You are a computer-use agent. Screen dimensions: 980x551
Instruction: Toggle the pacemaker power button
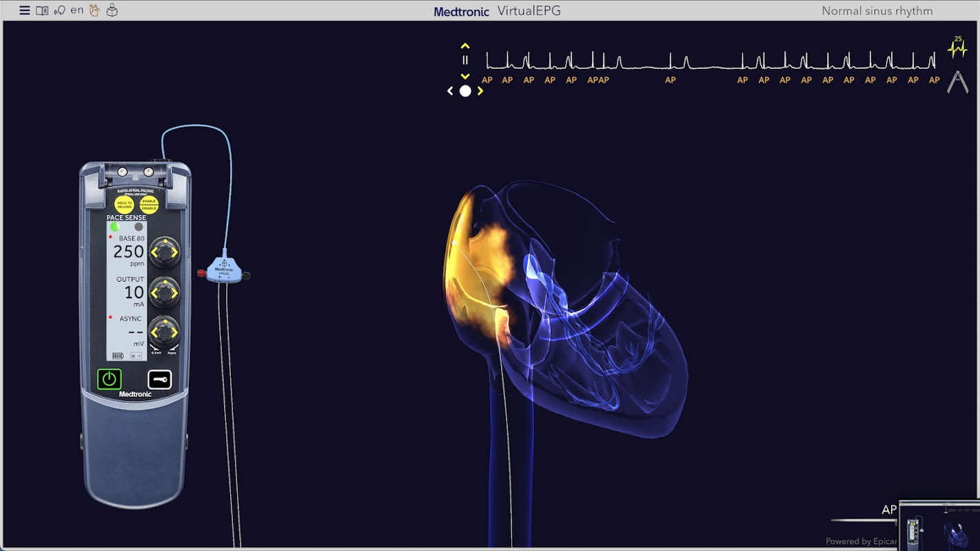point(110,379)
